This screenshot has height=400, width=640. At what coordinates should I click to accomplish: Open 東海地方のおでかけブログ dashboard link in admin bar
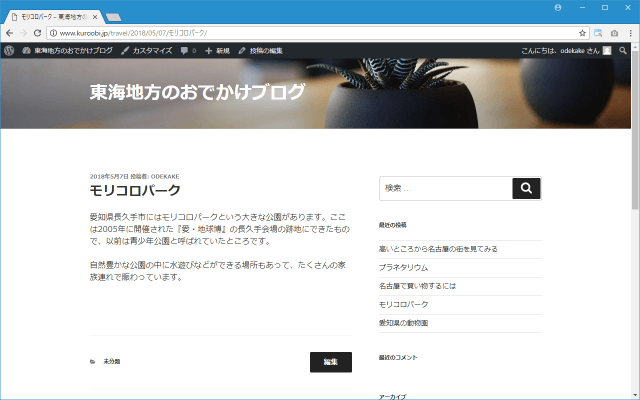pyautogui.click(x=67, y=51)
